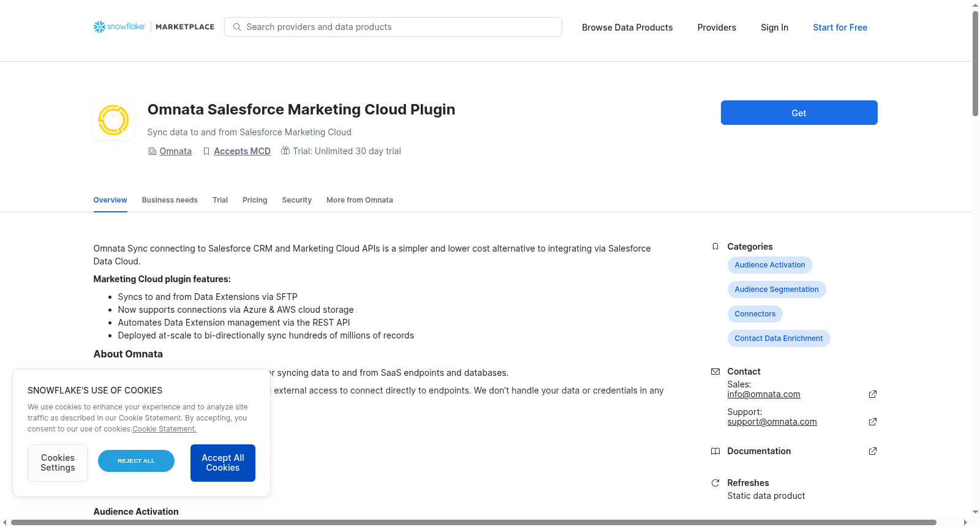Click the Documentation book icon
Screen dimensions: 980x527
715,451
